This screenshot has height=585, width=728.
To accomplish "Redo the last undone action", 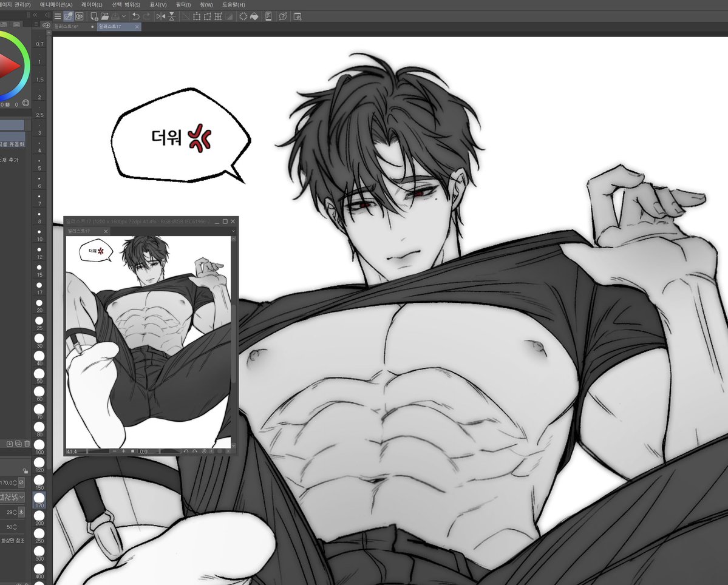I will [x=147, y=16].
